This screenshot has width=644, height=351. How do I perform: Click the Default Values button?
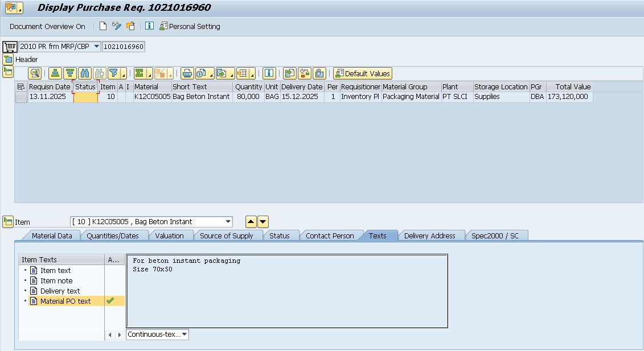point(363,73)
